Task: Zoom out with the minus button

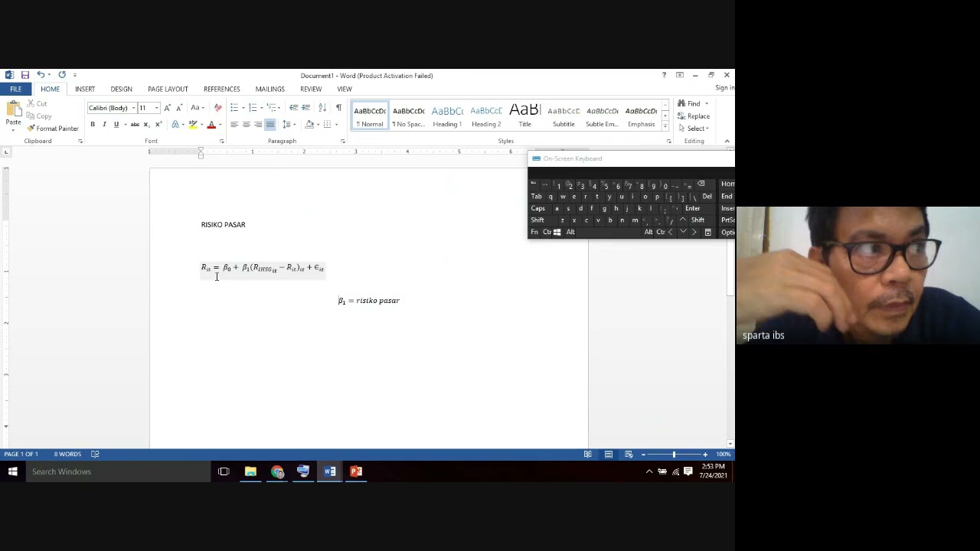Action: click(x=643, y=455)
